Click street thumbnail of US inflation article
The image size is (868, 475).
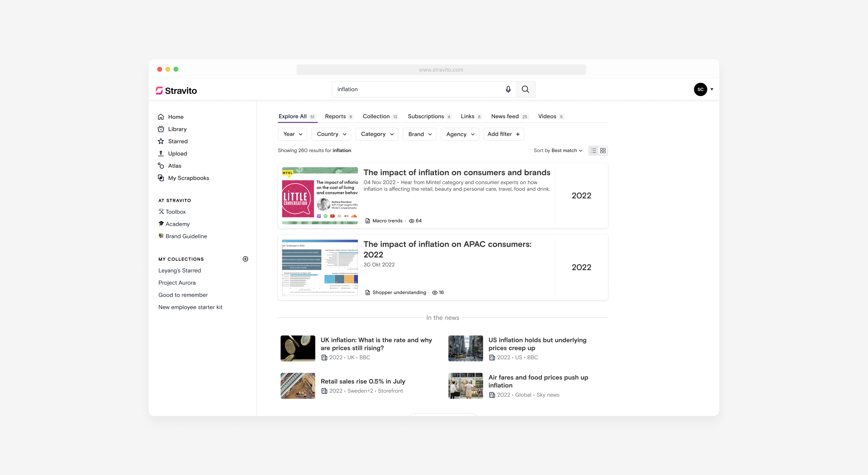click(x=466, y=348)
